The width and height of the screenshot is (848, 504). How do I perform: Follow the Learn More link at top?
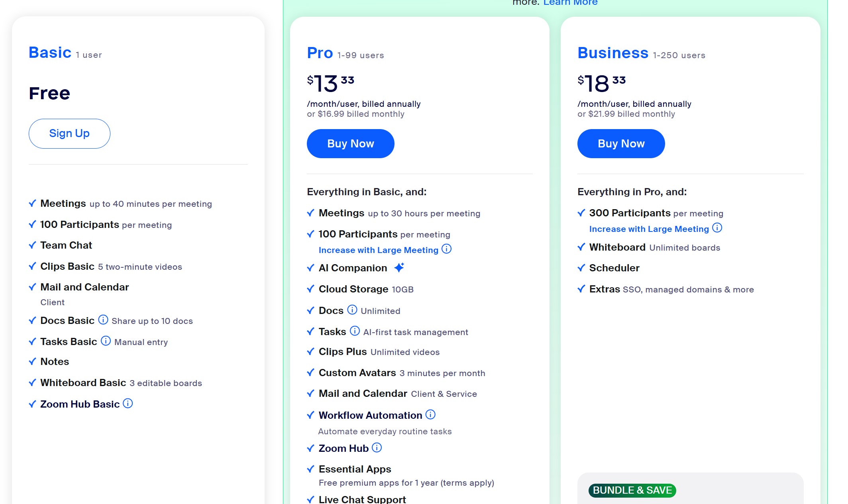571,2
